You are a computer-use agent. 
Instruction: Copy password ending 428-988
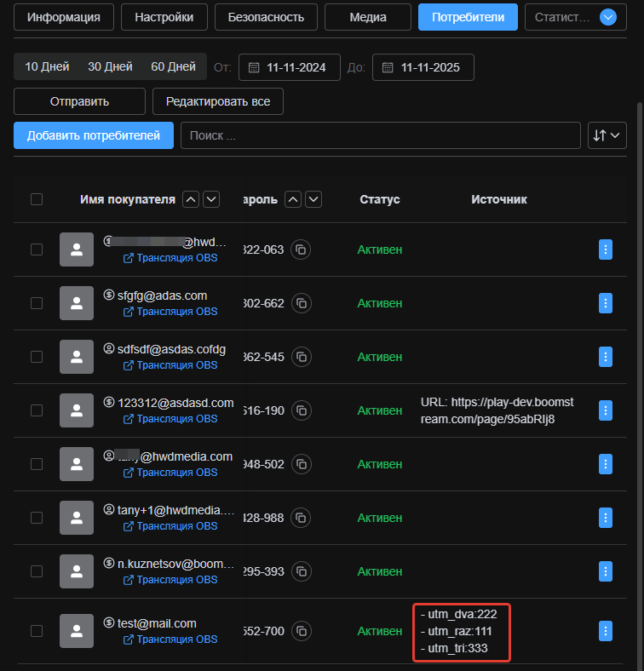click(301, 518)
